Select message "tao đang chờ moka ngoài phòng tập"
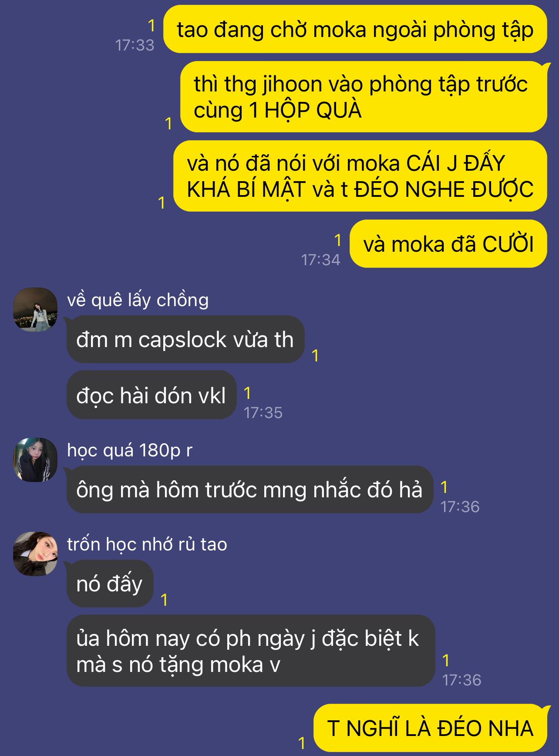Image resolution: width=559 pixels, height=756 pixels. click(x=355, y=29)
